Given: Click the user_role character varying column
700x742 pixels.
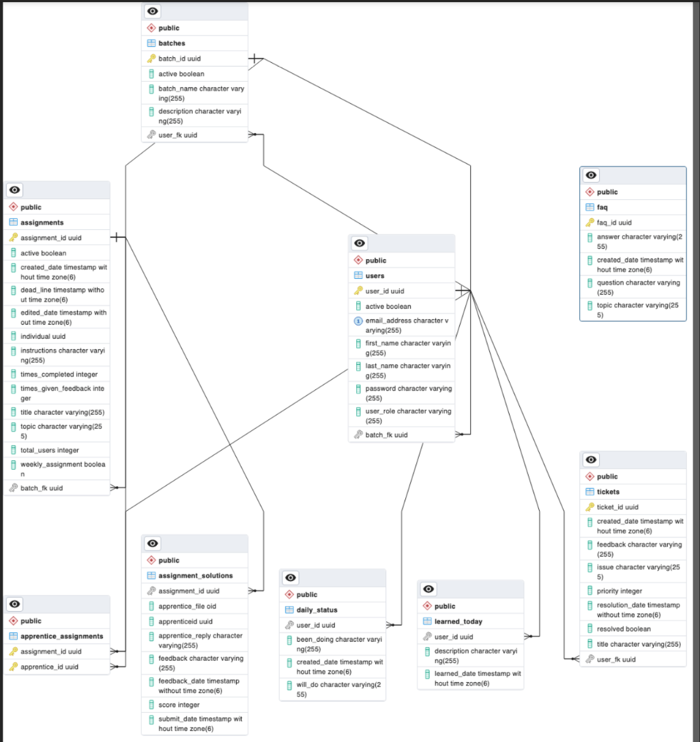Looking at the screenshot, I should [408, 415].
